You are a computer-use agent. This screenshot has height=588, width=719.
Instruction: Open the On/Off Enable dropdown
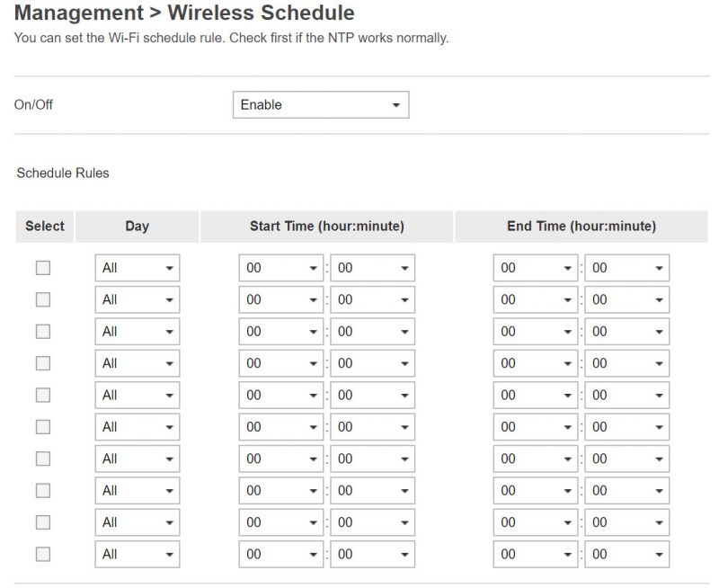(x=321, y=104)
